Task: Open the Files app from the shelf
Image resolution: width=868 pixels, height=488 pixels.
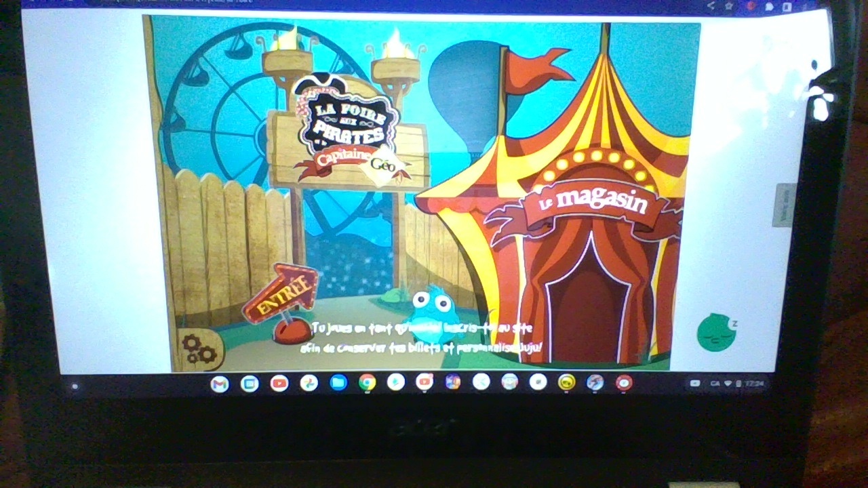Action: tap(338, 384)
